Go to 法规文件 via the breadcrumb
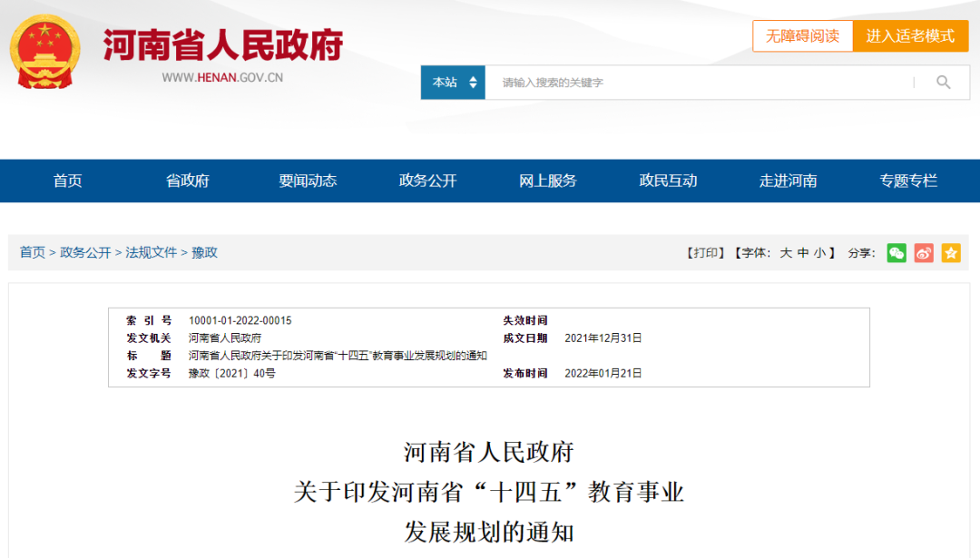 coord(151,252)
